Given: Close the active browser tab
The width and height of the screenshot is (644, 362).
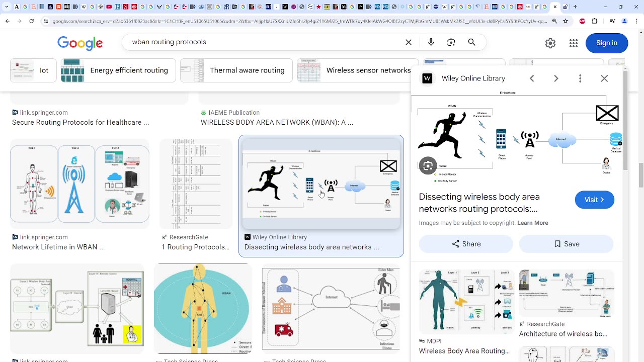Looking at the screenshot, I should (555, 7).
